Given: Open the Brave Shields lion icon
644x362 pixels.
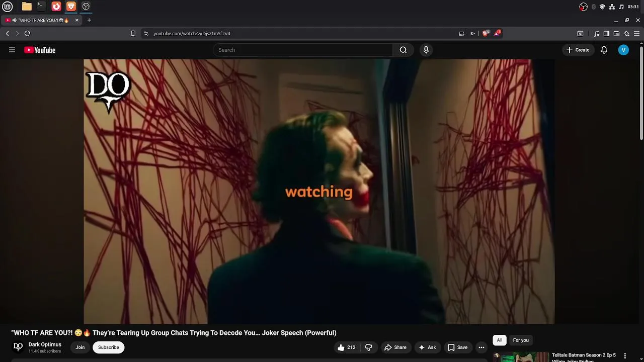Looking at the screenshot, I should point(486,33).
